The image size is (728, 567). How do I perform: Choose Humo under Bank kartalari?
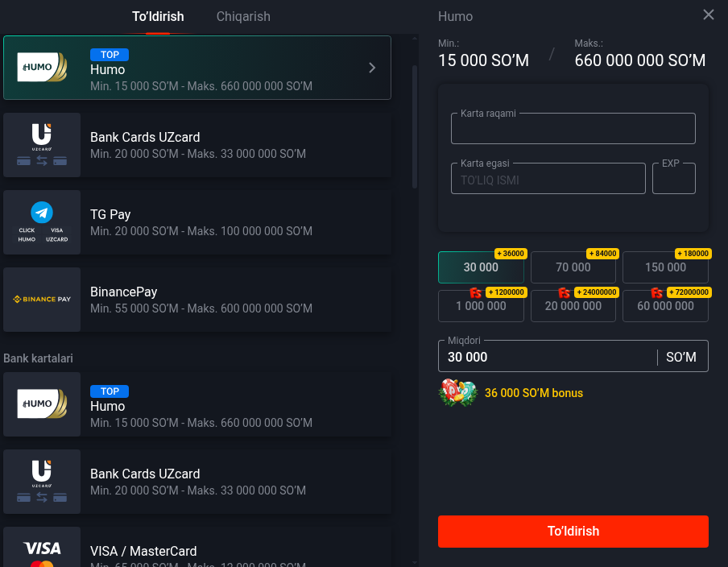(x=196, y=404)
